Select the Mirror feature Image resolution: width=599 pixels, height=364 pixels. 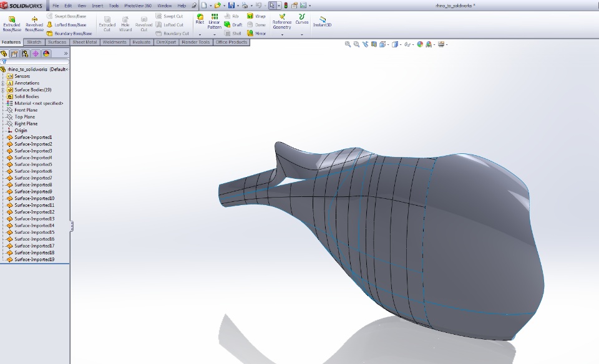[256, 33]
